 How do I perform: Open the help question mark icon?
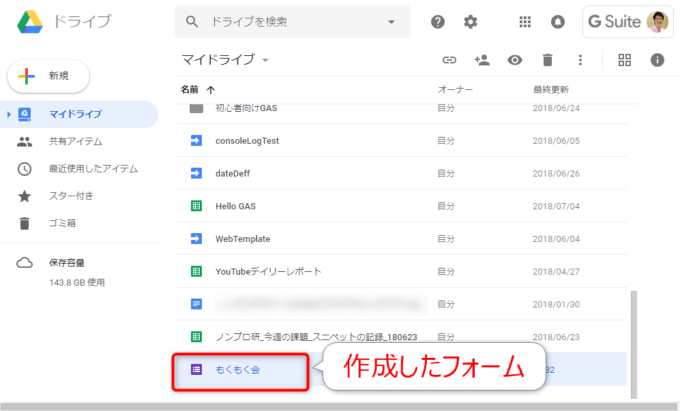[x=438, y=22]
